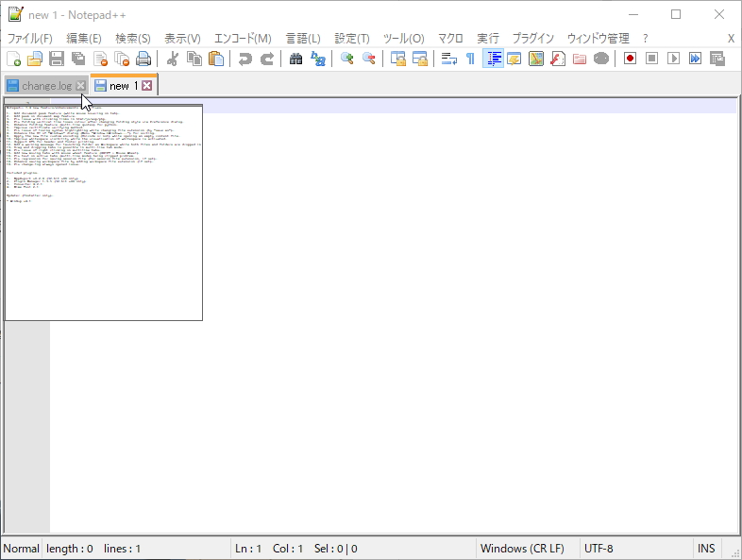Open the ウィンドウ管理 menu
This screenshot has width=742, height=560.
[x=599, y=39]
